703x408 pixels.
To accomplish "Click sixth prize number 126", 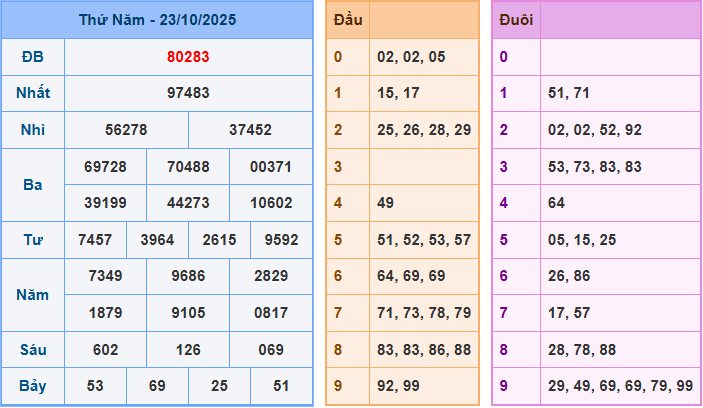I will click(x=188, y=350).
